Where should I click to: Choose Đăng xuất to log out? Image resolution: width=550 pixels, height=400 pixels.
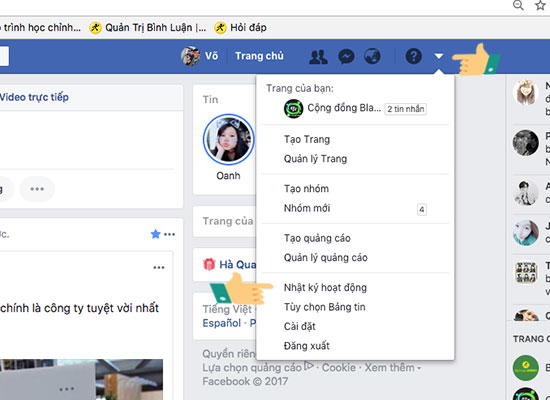pyautogui.click(x=307, y=346)
